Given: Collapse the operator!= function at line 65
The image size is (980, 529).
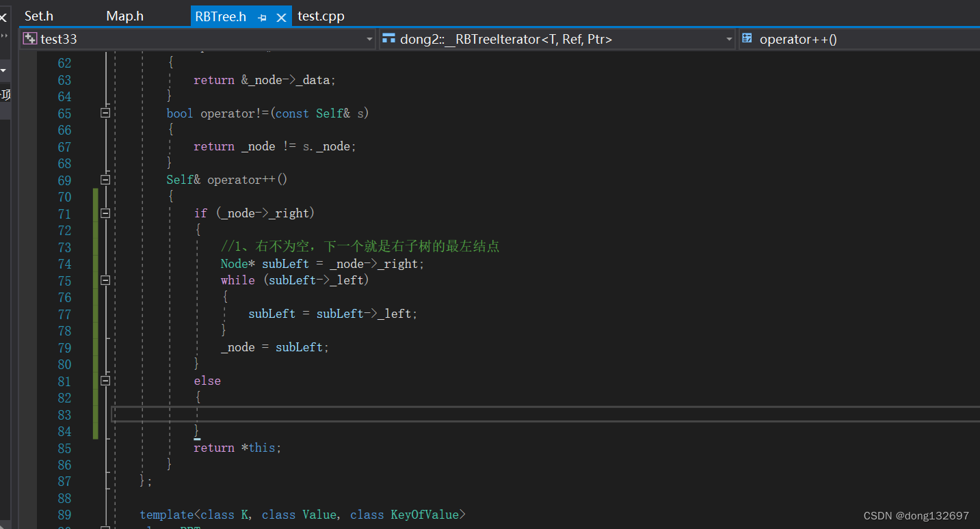Looking at the screenshot, I should [105, 113].
